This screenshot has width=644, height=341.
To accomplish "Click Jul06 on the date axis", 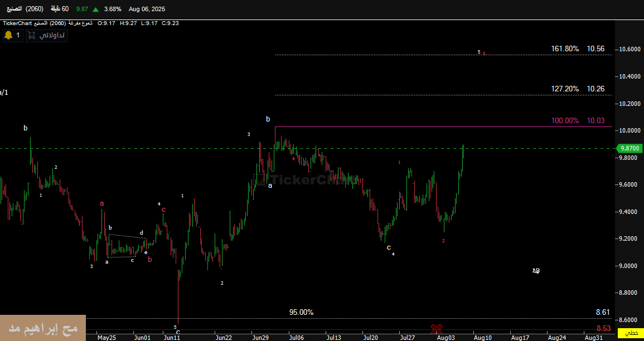I will tap(297, 338).
